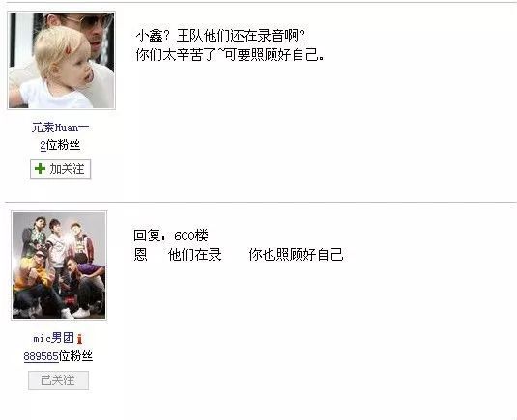Select the comment line 小鑫？王队他们还在录音啊？

tap(220, 36)
